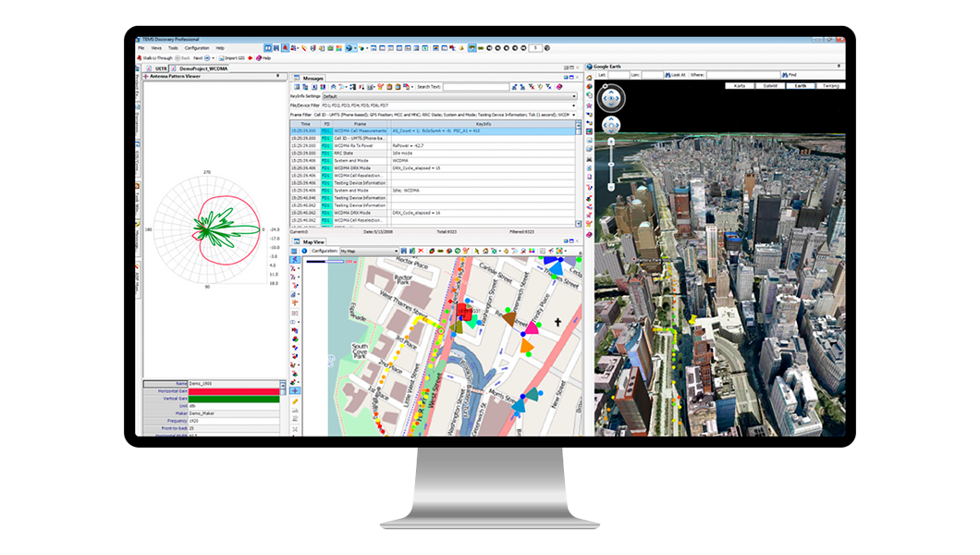Open the File/Device Filter dropdown
The height and width of the screenshot is (555, 980).
coord(449,105)
